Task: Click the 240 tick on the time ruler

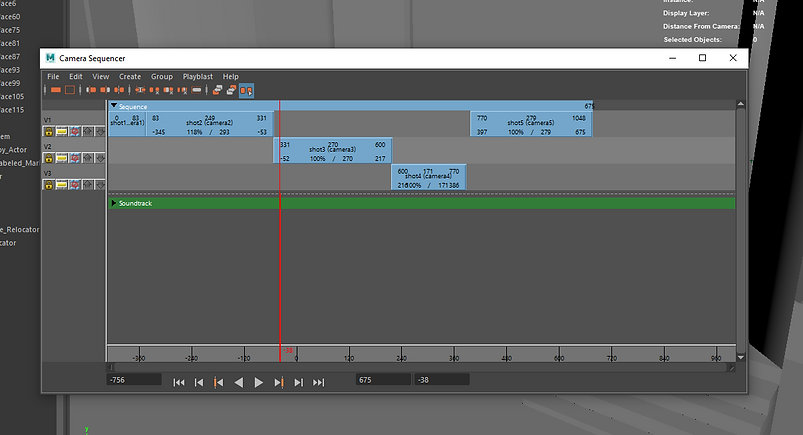Action: pyautogui.click(x=402, y=355)
